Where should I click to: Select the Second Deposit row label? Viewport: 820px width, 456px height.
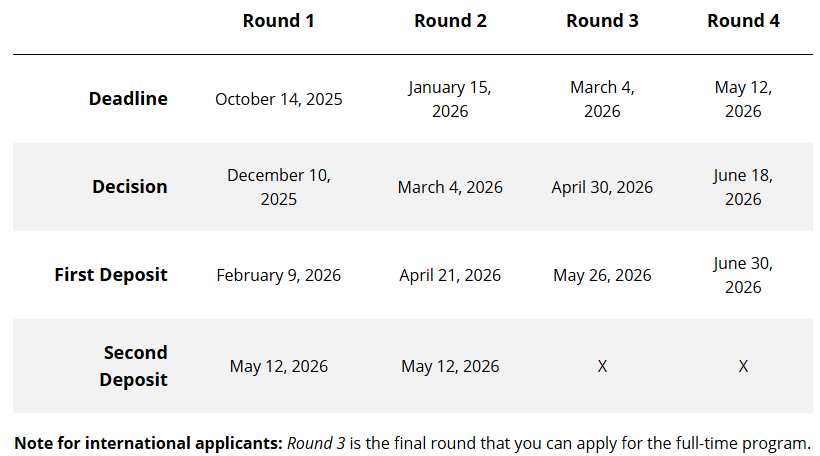coord(134,366)
